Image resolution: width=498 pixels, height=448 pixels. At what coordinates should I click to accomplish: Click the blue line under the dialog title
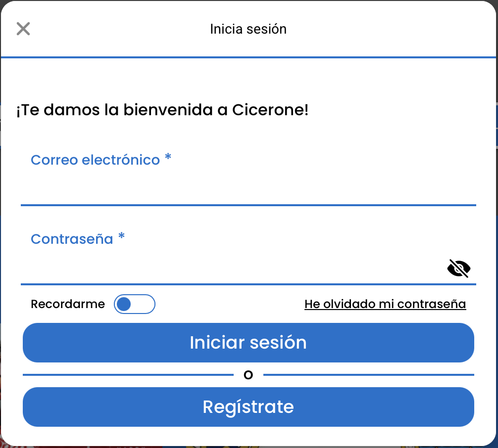(x=249, y=57)
